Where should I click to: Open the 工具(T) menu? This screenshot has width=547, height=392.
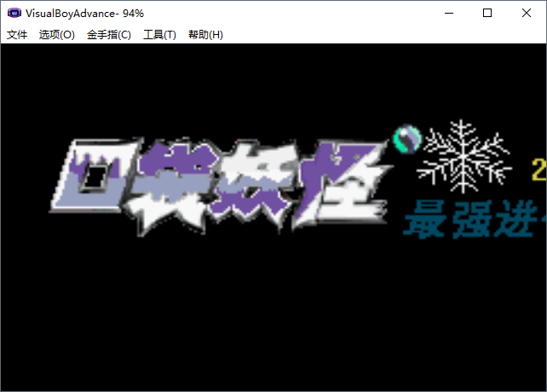click(x=160, y=35)
